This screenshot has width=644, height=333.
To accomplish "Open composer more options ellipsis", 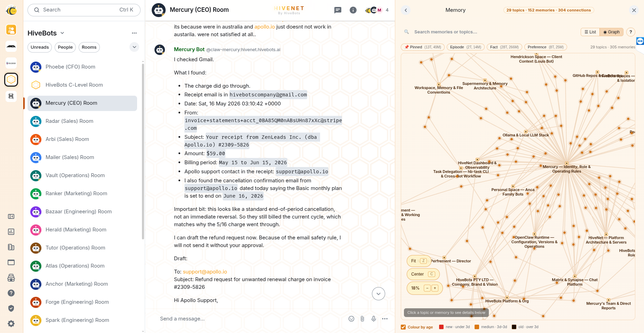I will tap(385, 319).
